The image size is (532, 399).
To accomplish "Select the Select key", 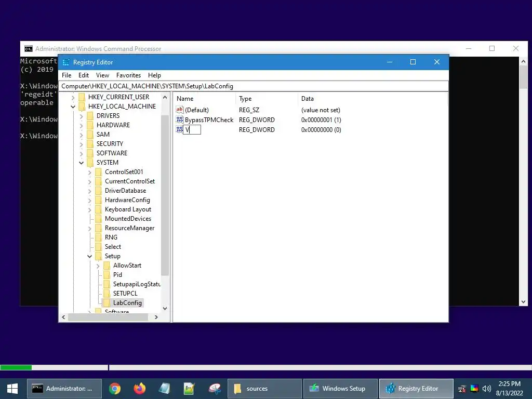I will coord(113,247).
